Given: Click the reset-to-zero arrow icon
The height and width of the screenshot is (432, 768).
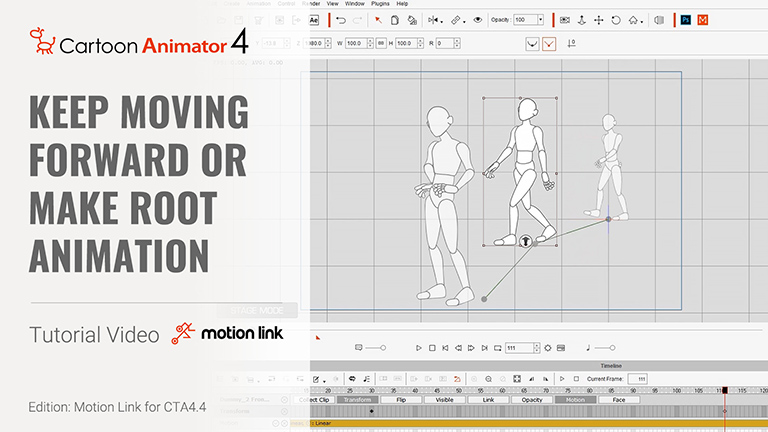Looking at the screenshot, I should click(x=571, y=44).
